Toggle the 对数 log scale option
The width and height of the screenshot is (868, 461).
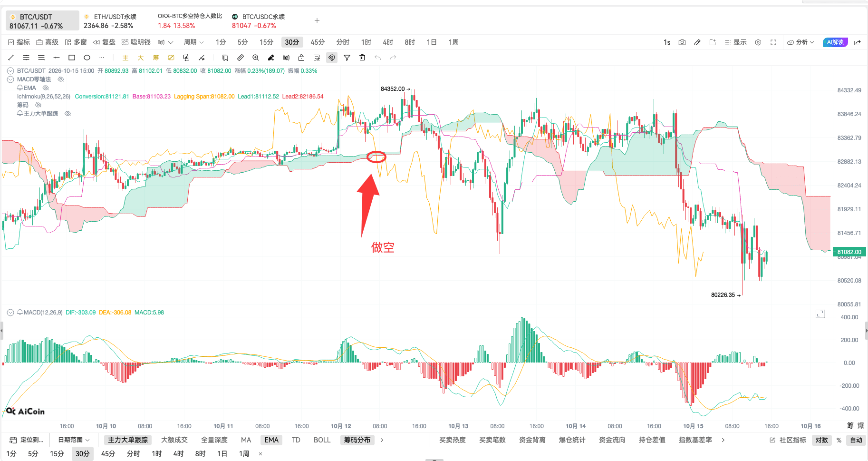pos(822,440)
